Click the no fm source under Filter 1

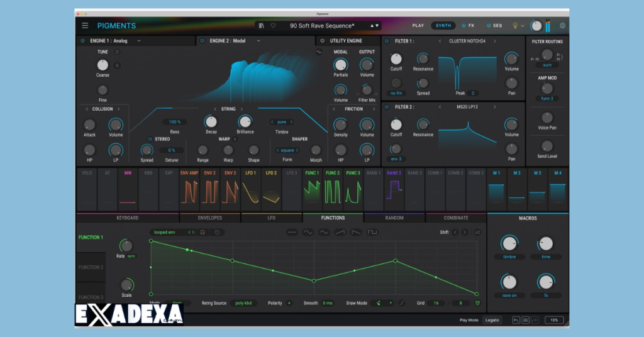click(x=396, y=93)
